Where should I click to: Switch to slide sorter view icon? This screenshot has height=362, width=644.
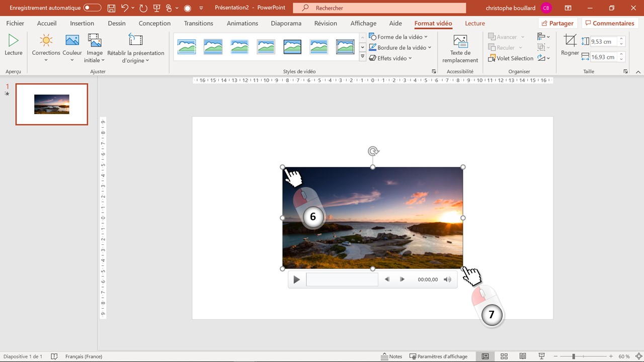(x=504, y=356)
